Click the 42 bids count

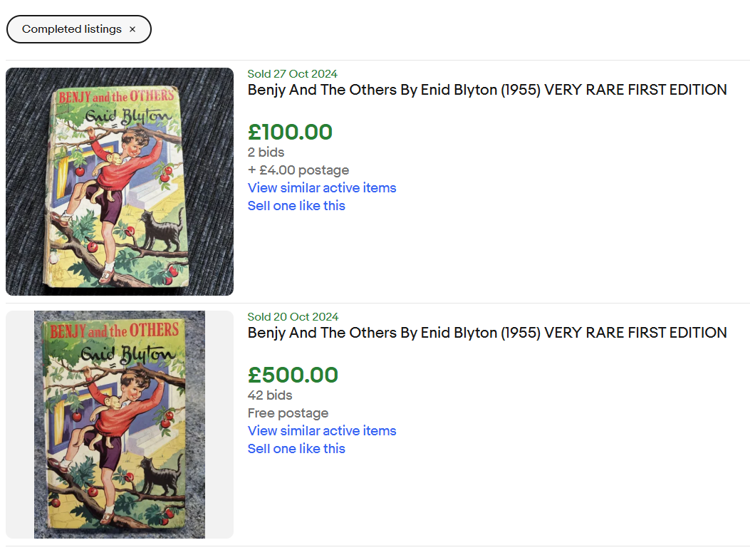coord(270,395)
